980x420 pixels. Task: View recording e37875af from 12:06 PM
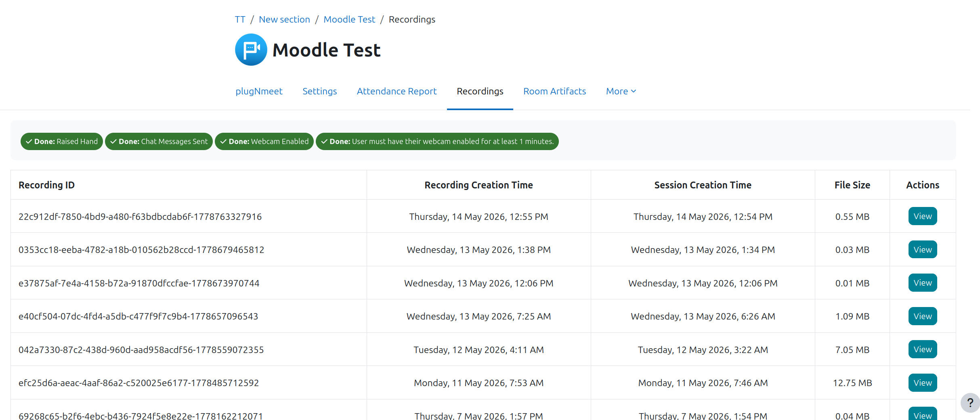coord(923,283)
